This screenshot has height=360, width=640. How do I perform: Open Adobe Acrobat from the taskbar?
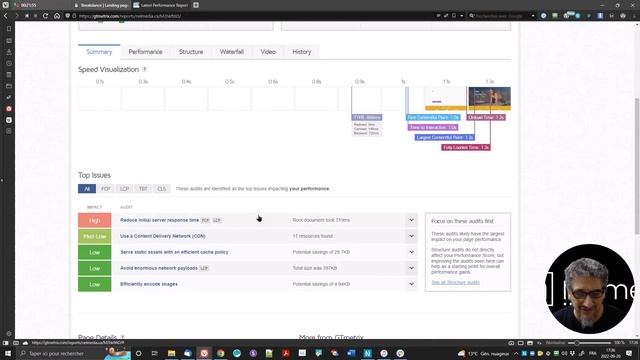(286, 353)
